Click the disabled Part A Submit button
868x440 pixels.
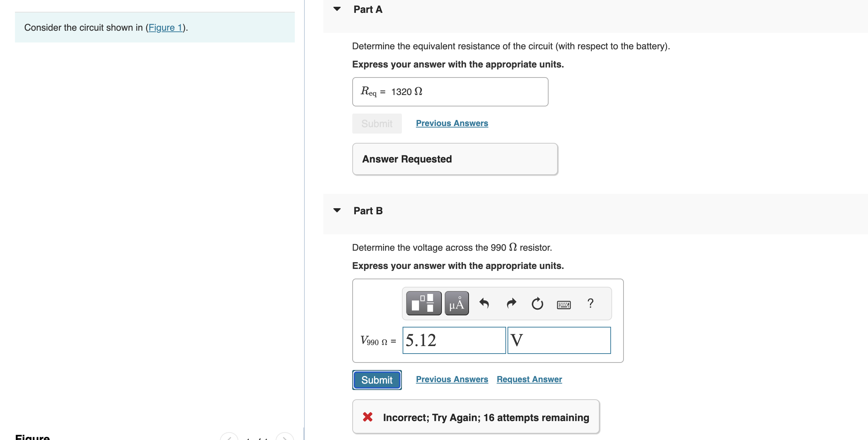pyautogui.click(x=377, y=124)
